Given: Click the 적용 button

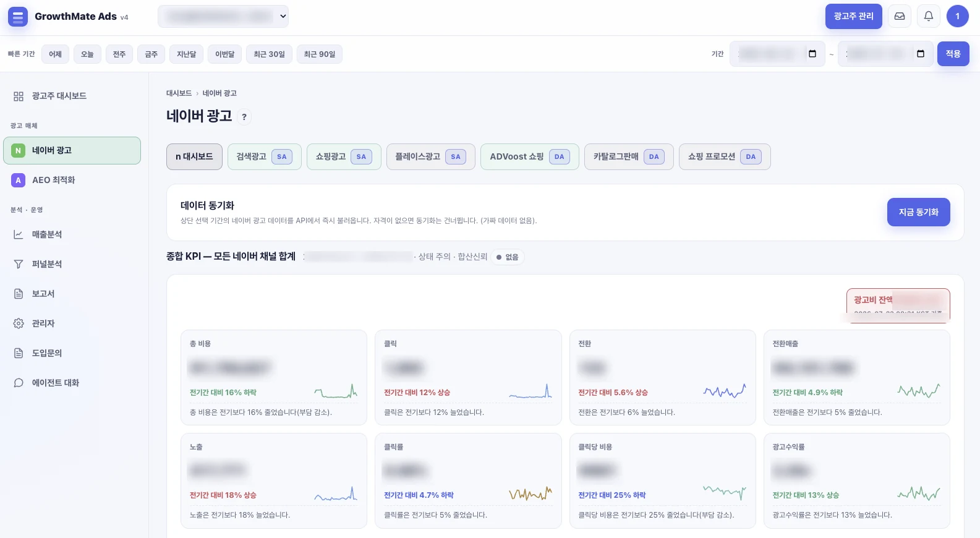Looking at the screenshot, I should point(953,54).
